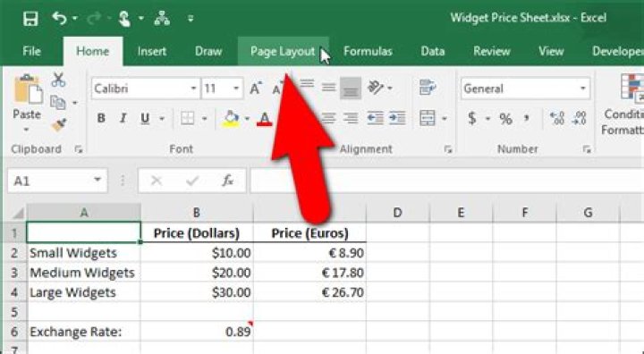Click the formula bar input area
644x354 pixels.
(447, 181)
